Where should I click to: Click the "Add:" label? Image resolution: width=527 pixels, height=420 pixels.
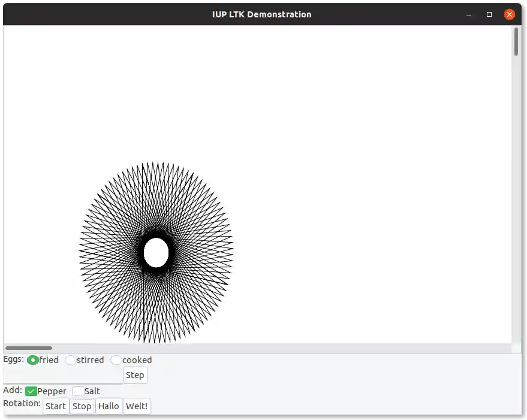click(11, 391)
